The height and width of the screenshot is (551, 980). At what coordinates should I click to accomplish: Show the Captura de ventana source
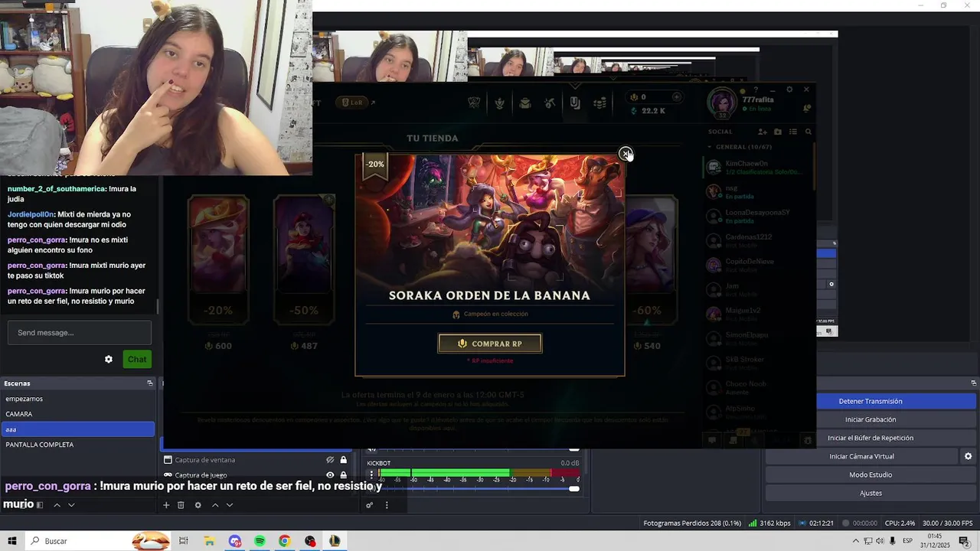[330, 460]
